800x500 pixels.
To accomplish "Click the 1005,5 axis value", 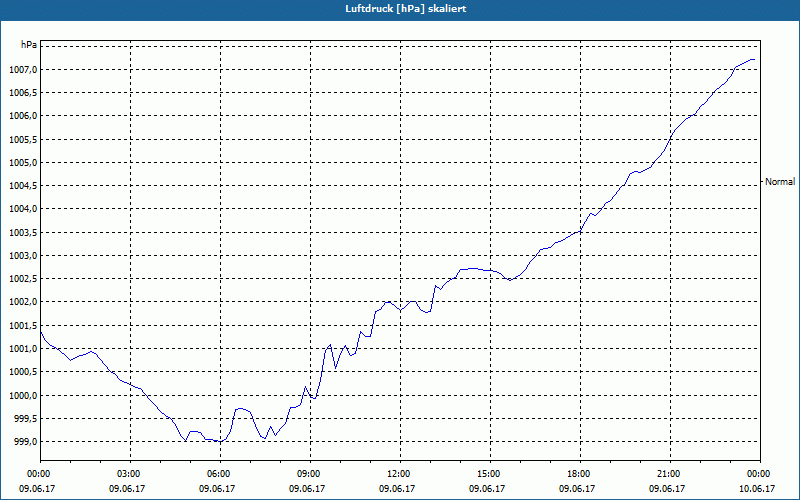I will click(23, 139).
